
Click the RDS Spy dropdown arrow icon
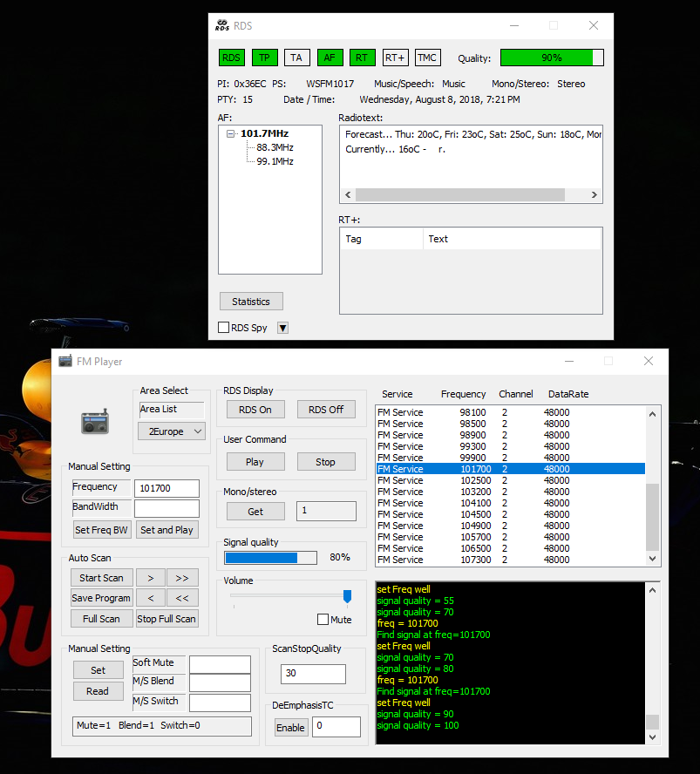[282, 328]
